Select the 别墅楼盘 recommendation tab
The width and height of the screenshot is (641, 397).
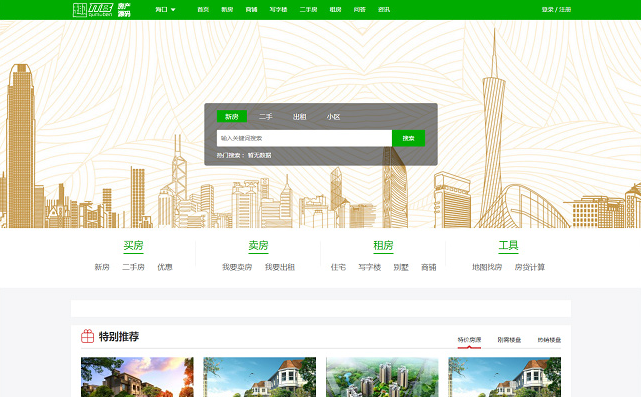(509, 340)
